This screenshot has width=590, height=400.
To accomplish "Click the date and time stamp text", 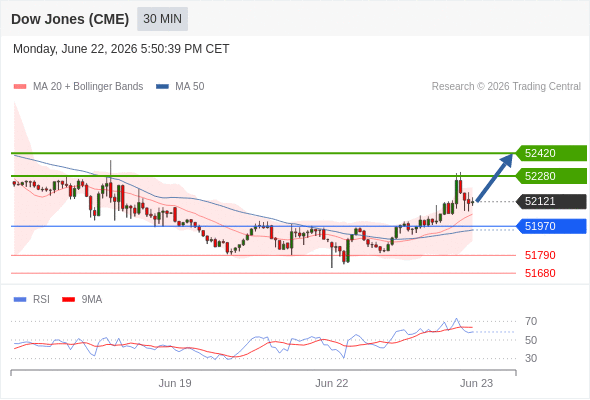I will [x=121, y=49].
